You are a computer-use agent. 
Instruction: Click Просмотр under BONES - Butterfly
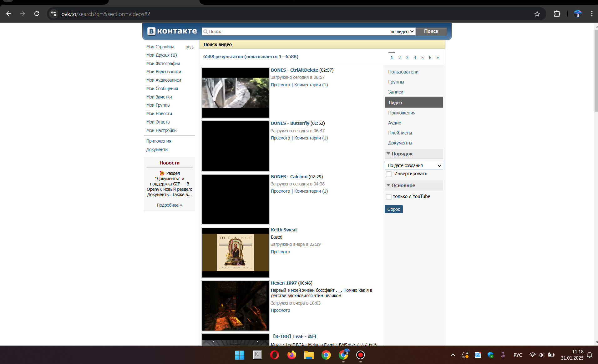point(280,138)
